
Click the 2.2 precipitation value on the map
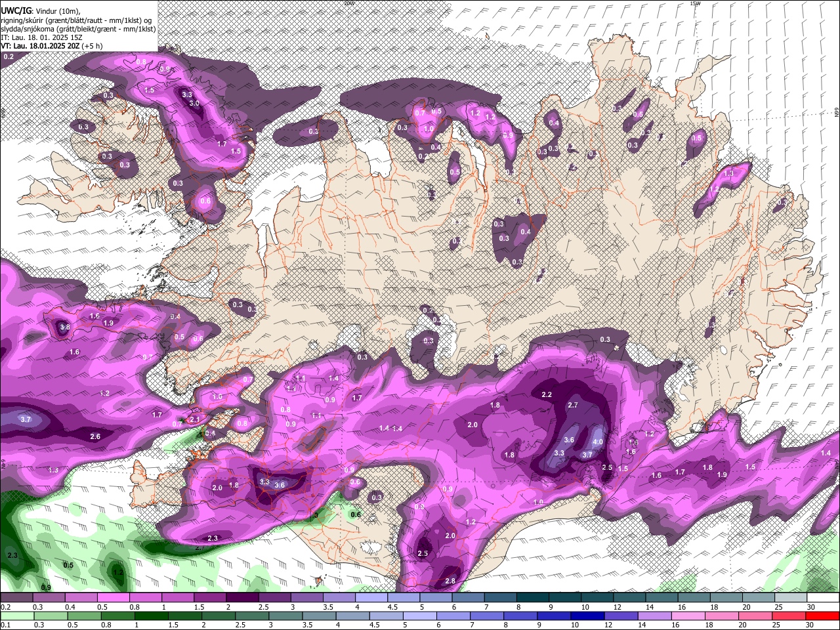tap(547, 394)
